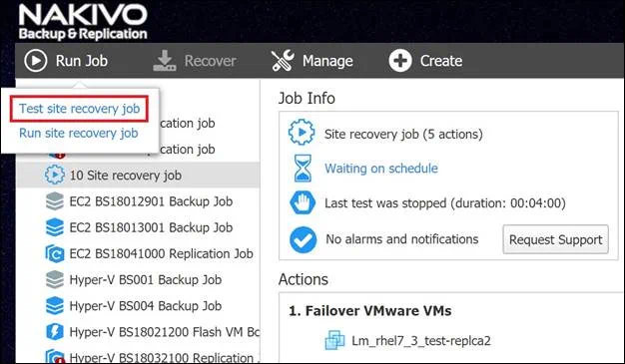Click the Request Support button
This screenshot has width=625, height=364.
[556, 239]
